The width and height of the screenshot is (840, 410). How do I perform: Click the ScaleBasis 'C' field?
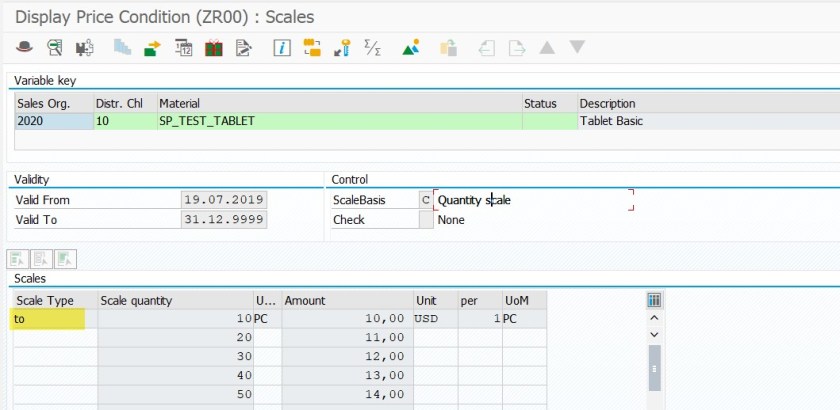coord(426,199)
